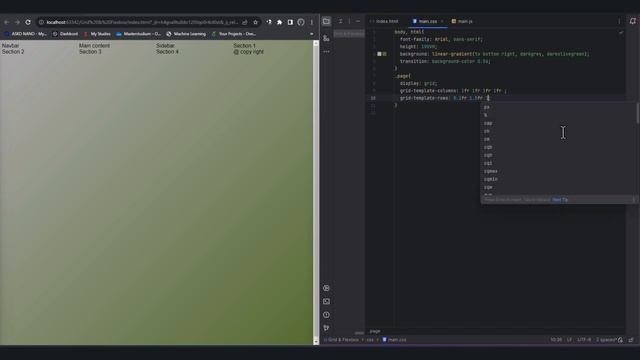The width and height of the screenshot is (640, 360).
Task: Choose 'cqmax' from the autocomplete list
Action: (x=491, y=171)
